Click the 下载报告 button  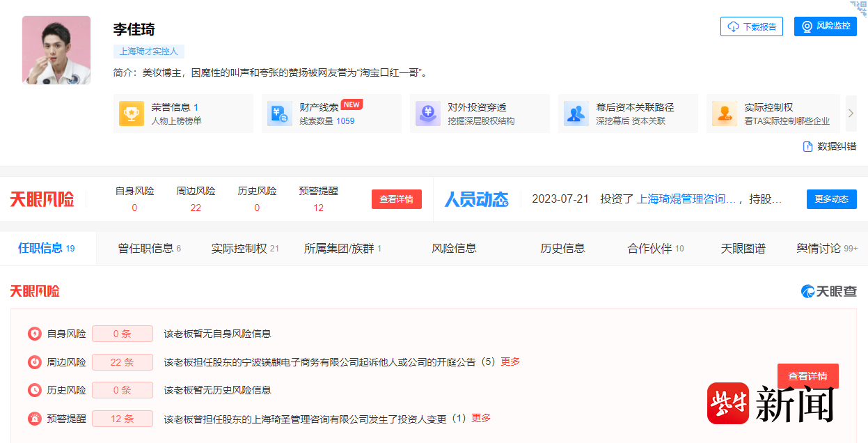pyautogui.click(x=752, y=26)
